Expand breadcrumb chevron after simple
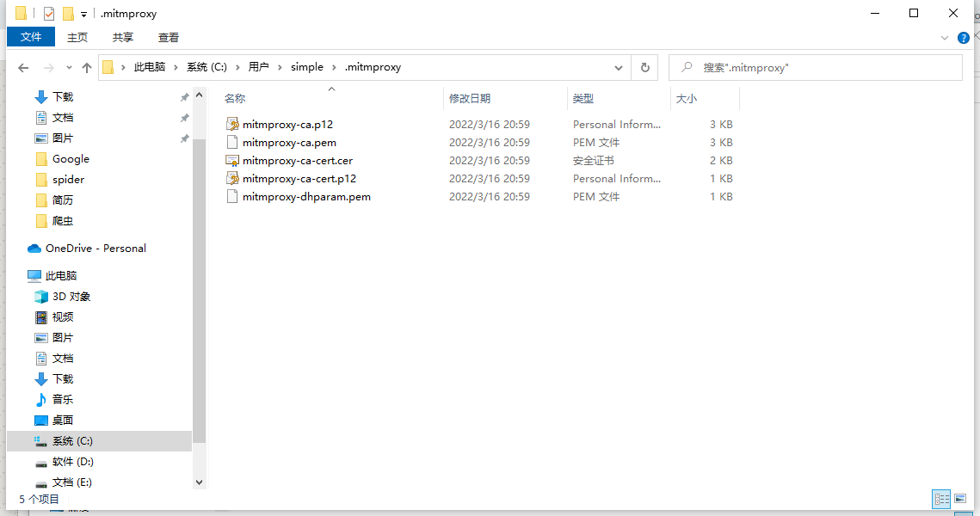 pos(335,67)
